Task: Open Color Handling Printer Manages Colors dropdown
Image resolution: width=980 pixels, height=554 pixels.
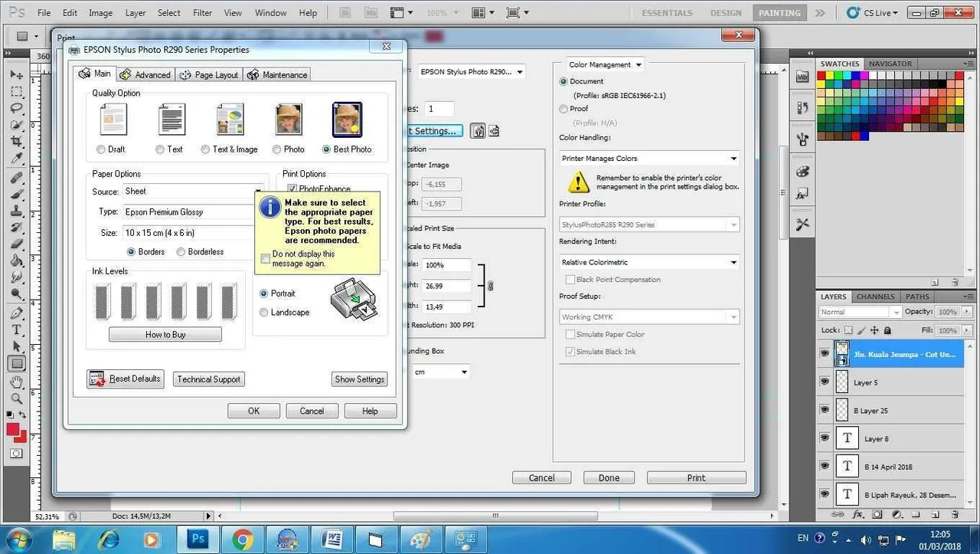Action: (x=649, y=159)
